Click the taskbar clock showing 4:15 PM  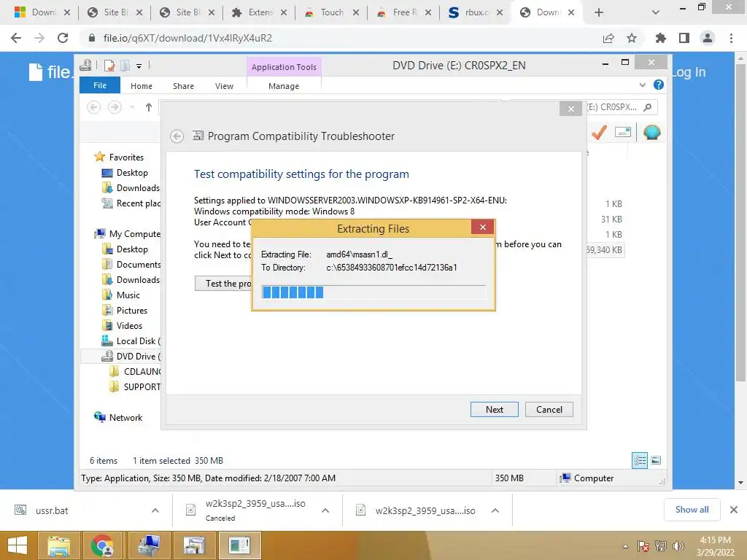(x=715, y=546)
